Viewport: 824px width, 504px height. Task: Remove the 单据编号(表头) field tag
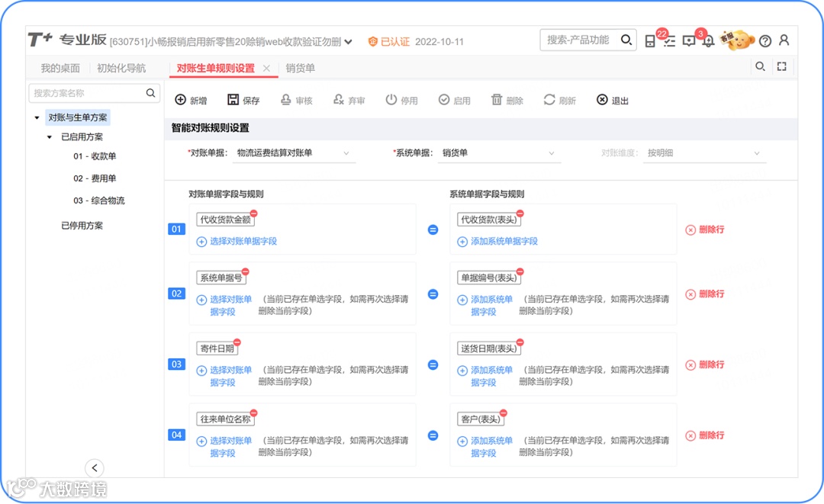520,271
